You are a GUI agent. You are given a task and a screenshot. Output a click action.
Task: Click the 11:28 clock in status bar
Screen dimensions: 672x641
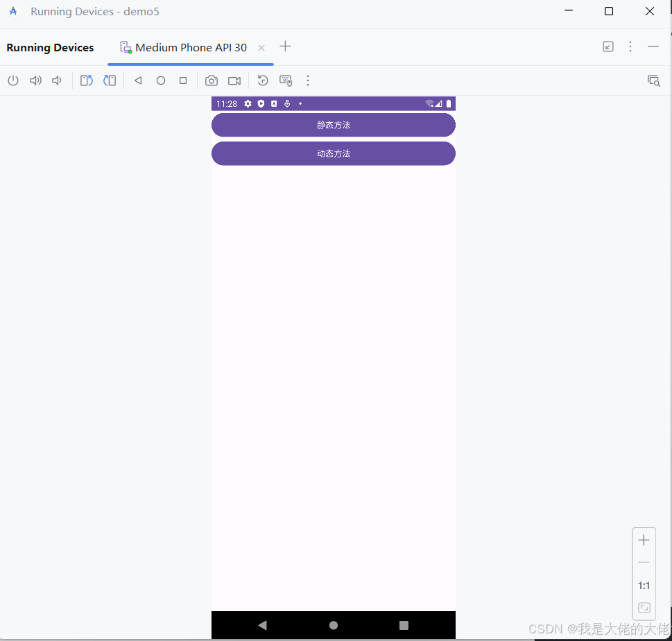tap(227, 104)
